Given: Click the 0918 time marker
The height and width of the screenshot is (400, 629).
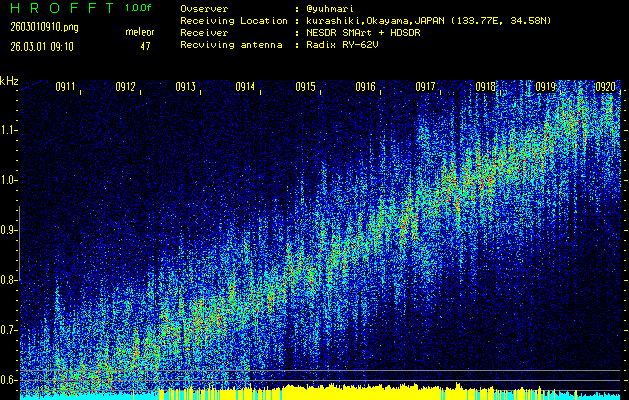Looking at the screenshot, I should tap(486, 87).
